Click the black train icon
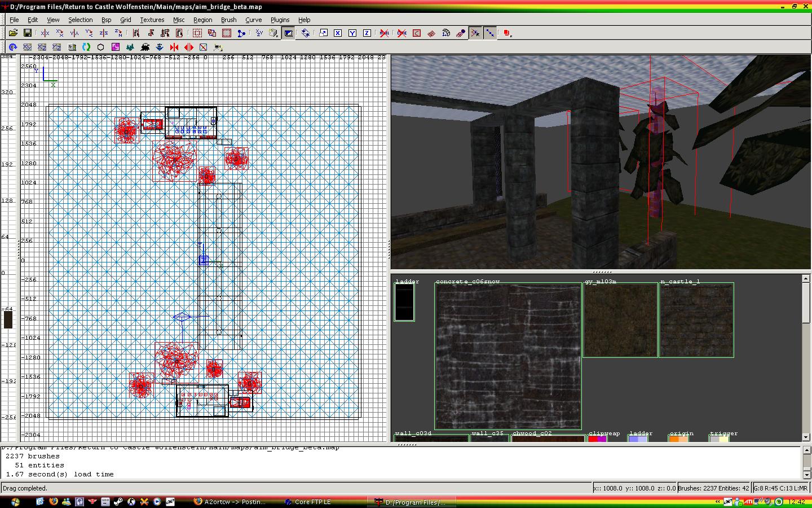 tap(145, 47)
